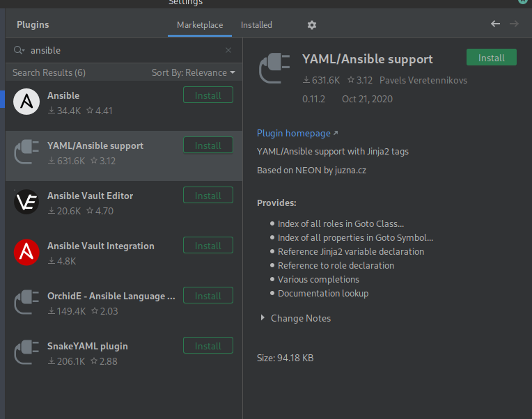Click the Search Results (6) label
This screenshot has width=532, height=419.
point(49,72)
